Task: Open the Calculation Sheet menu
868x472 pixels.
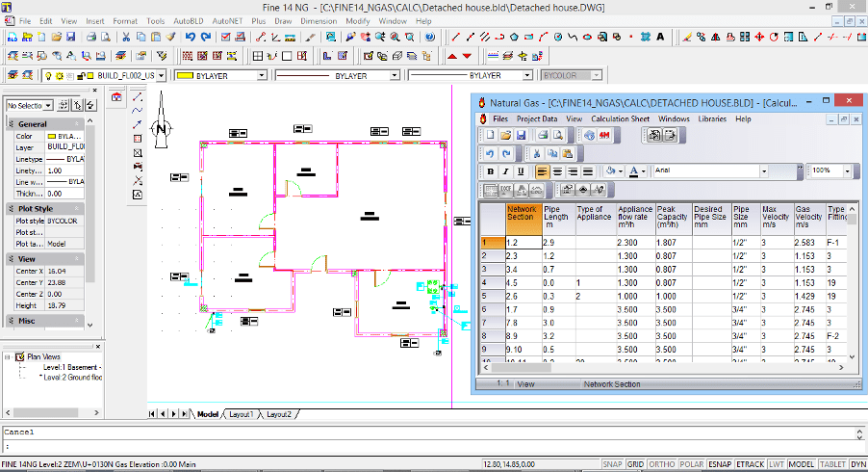Action: (x=620, y=118)
